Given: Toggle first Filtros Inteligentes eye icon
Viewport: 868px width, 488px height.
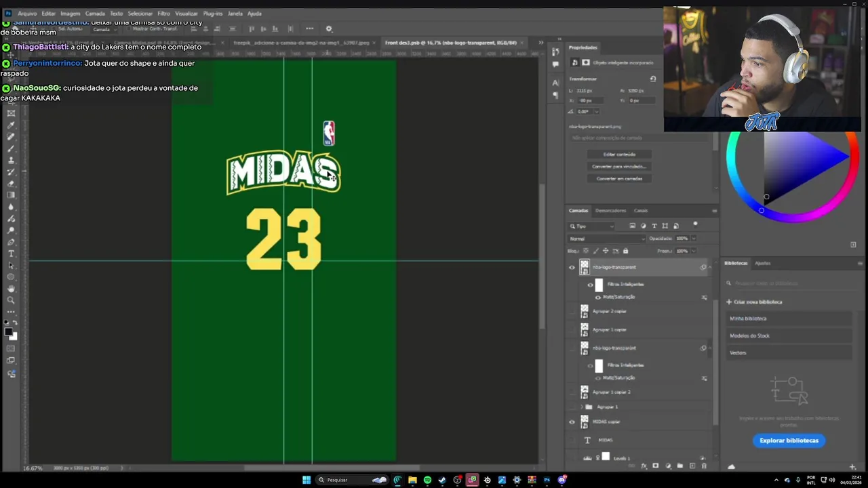Looking at the screenshot, I should point(590,285).
